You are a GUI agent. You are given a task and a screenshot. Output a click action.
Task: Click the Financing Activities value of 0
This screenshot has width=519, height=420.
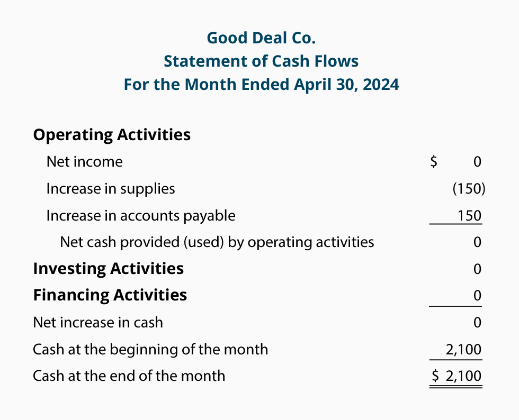pyautogui.click(x=477, y=296)
